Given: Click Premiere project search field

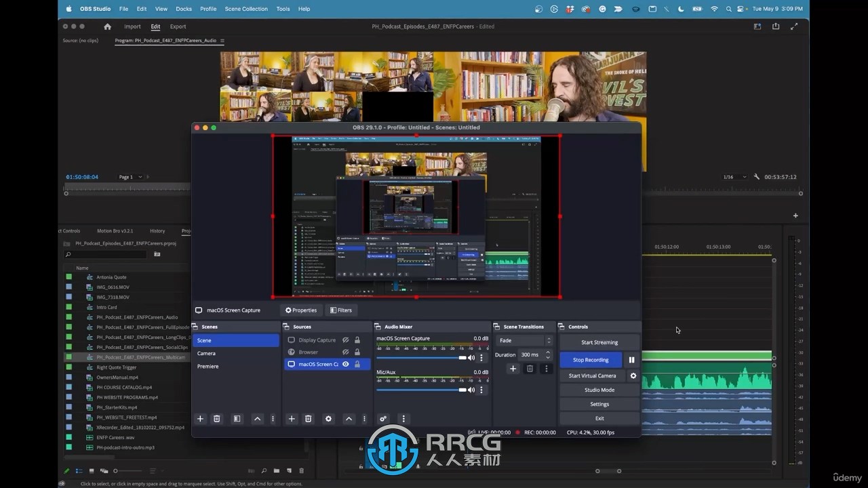Looking at the screenshot, I should [106, 255].
